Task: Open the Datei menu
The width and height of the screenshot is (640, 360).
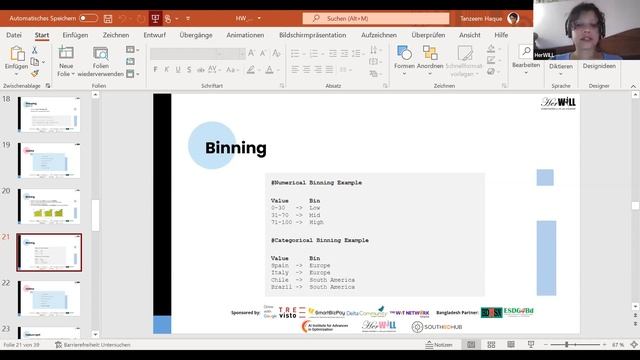Action: [x=14, y=35]
